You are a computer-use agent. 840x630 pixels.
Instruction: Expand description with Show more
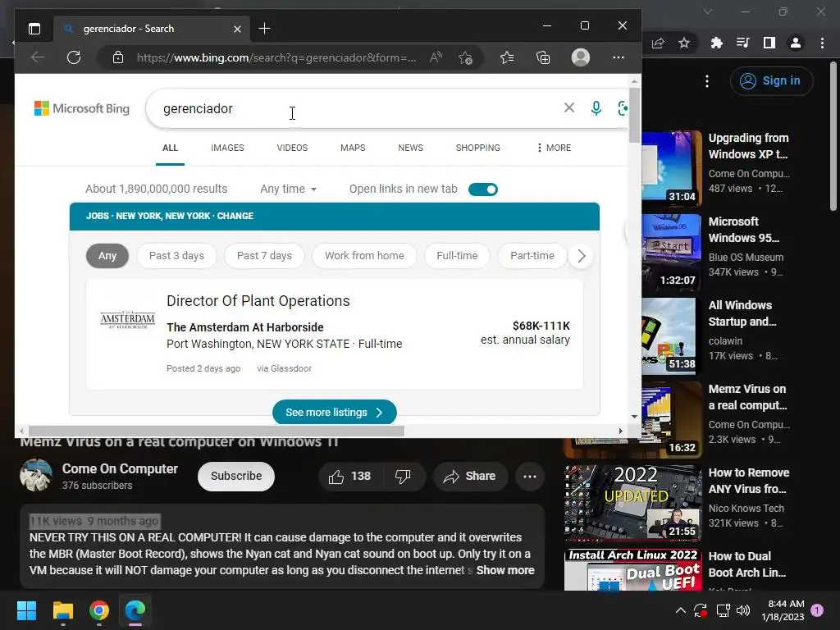(505, 570)
